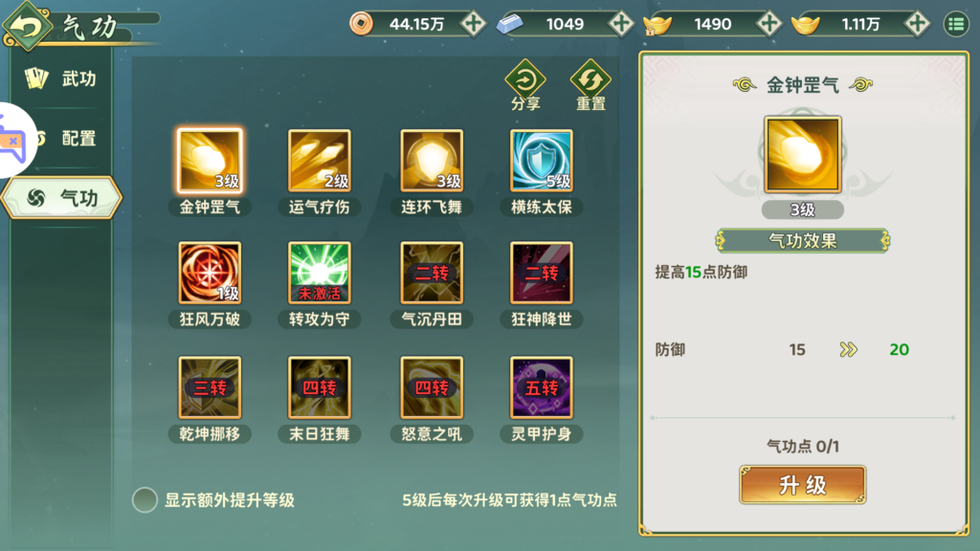Viewport: 980px width, 551px height.
Task: Select the 连环飞舞 skill icon
Action: (x=432, y=161)
